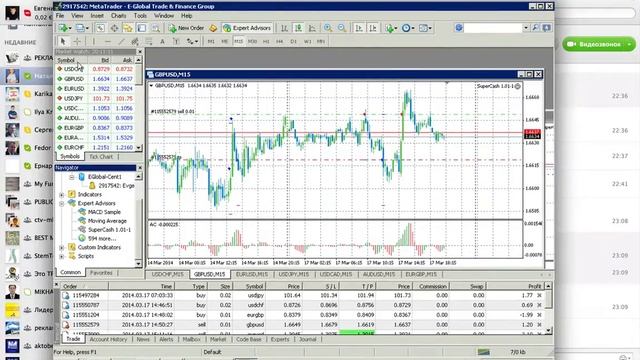Toggle the Expert Advisors button
Screen dimensions: 640x360
tap(247, 28)
